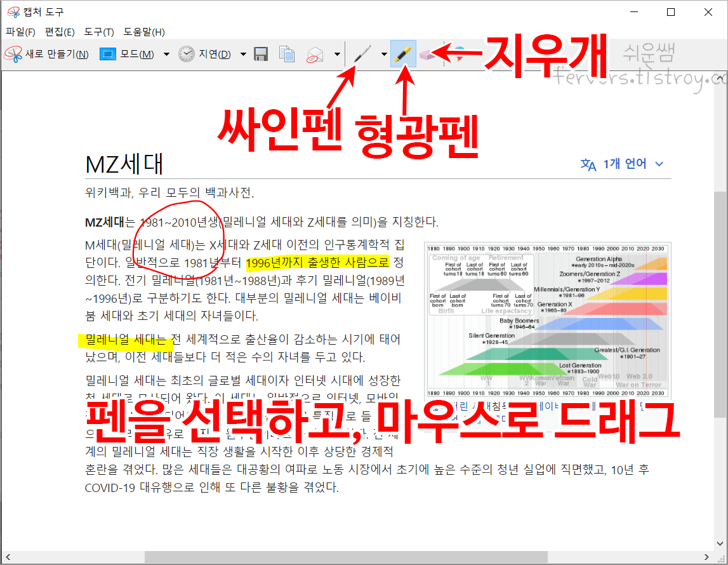This screenshot has width=728, height=565.
Task: Click the 모드 rectangle mode button
Action: [x=127, y=55]
